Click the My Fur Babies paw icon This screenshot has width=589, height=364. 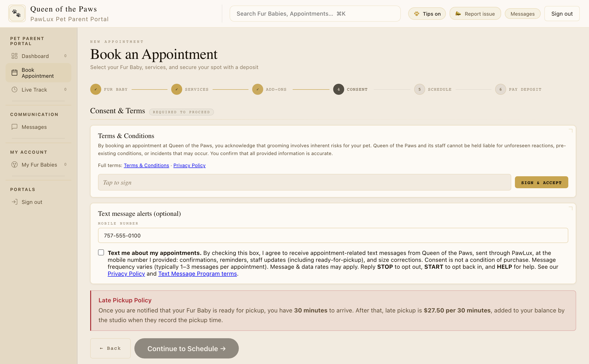coord(14,165)
